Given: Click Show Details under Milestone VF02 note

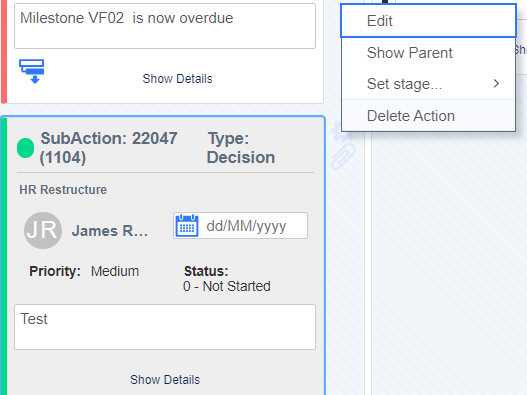Looking at the screenshot, I should [x=177, y=79].
